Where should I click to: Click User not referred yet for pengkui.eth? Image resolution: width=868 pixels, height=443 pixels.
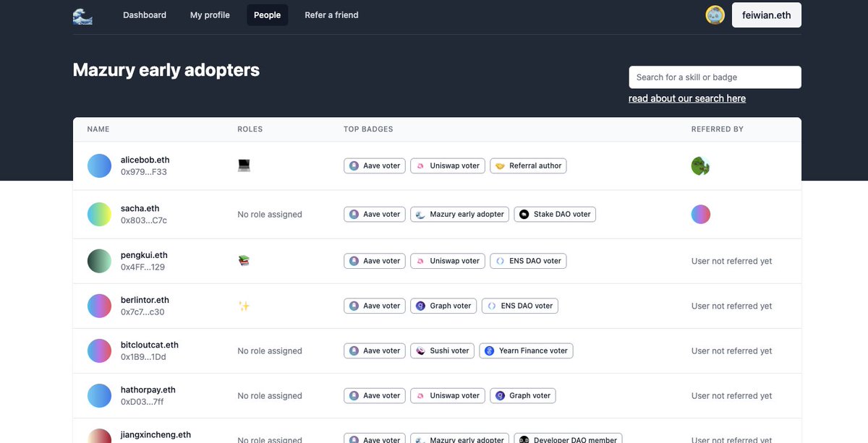coord(731,261)
